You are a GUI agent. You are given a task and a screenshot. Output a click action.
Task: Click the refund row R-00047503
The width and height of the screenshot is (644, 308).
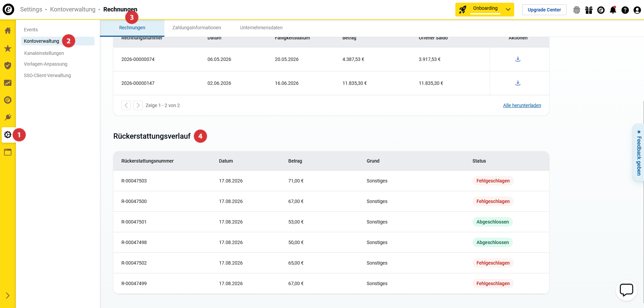click(x=331, y=181)
